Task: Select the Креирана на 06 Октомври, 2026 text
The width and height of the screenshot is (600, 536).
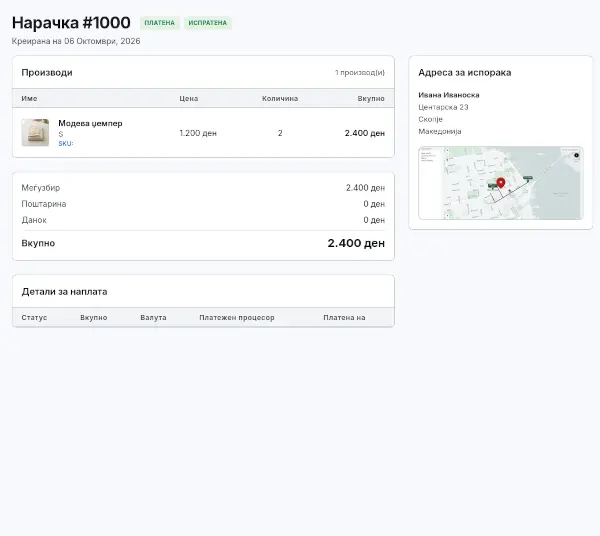Action: click(76, 41)
